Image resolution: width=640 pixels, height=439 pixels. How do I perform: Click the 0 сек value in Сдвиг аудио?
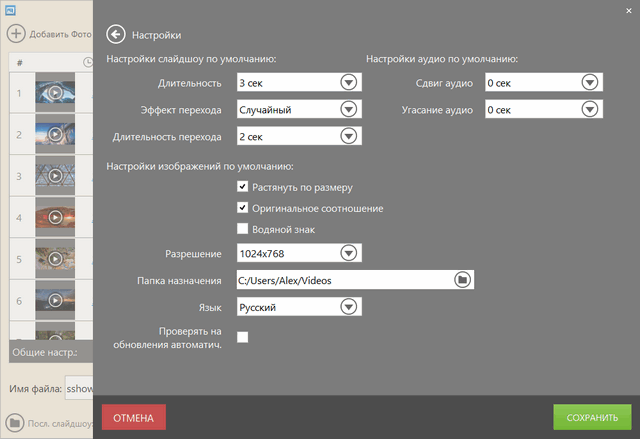click(x=499, y=83)
